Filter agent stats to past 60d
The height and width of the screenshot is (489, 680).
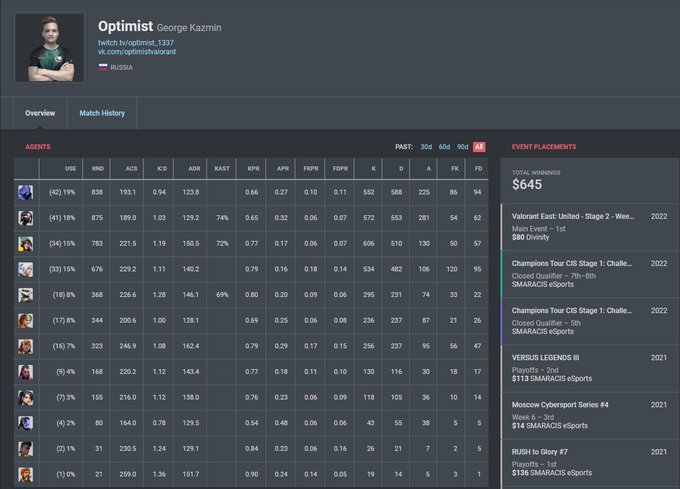[x=444, y=147]
